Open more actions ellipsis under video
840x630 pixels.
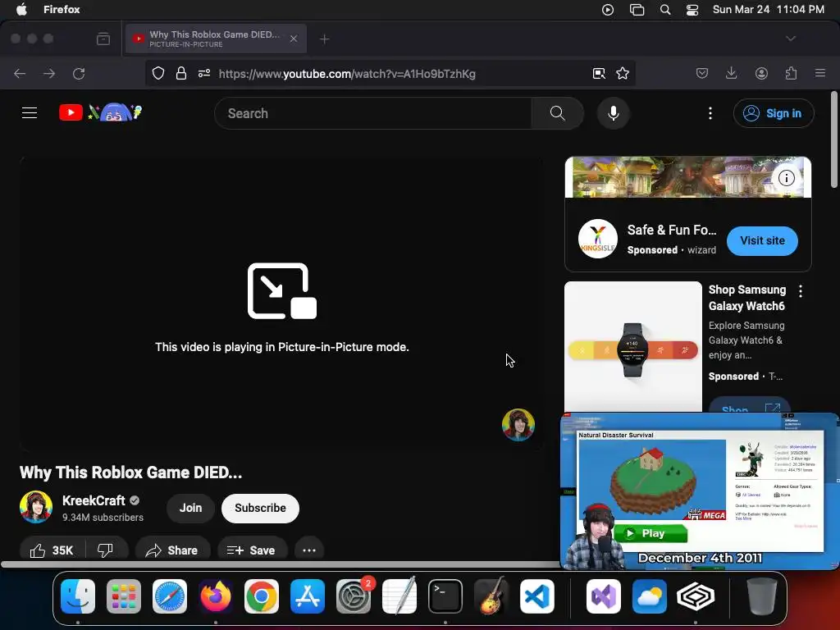pos(309,550)
